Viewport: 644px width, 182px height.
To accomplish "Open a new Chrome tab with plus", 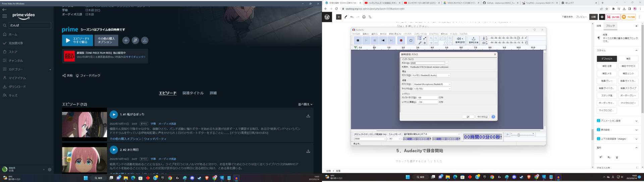I will pos(602,3).
